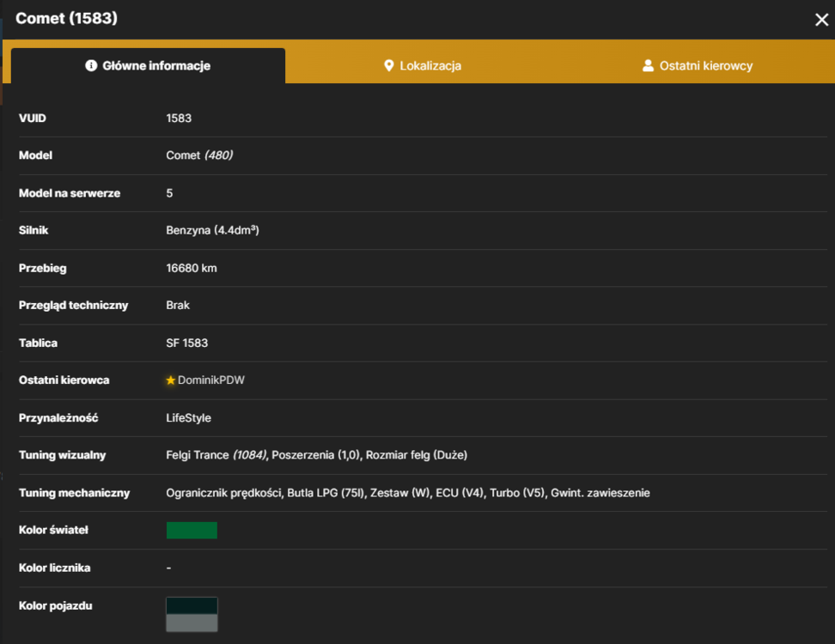The image size is (835, 644).
Task: Select the gray bottom Kolor pojazdu swatch
Action: coord(192,623)
